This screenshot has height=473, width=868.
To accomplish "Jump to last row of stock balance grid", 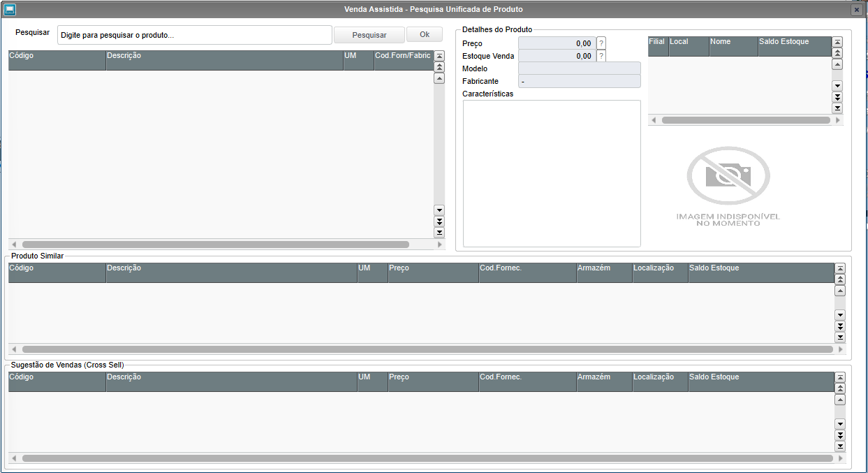I will [x=837, y=108].
